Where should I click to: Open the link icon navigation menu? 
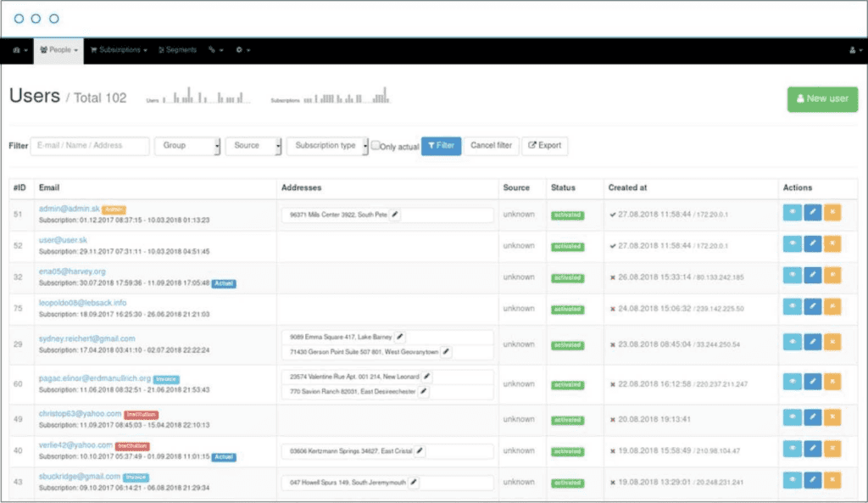[x=215, y=50]
